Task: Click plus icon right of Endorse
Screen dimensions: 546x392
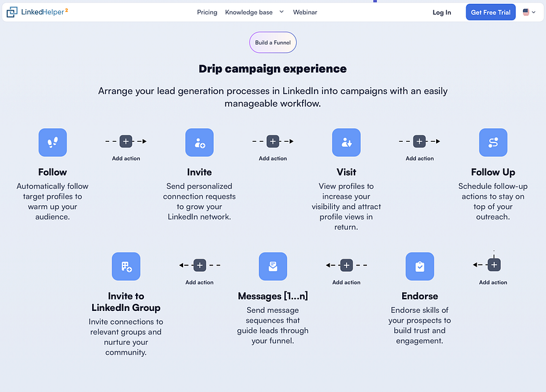Action: point(494,265)
